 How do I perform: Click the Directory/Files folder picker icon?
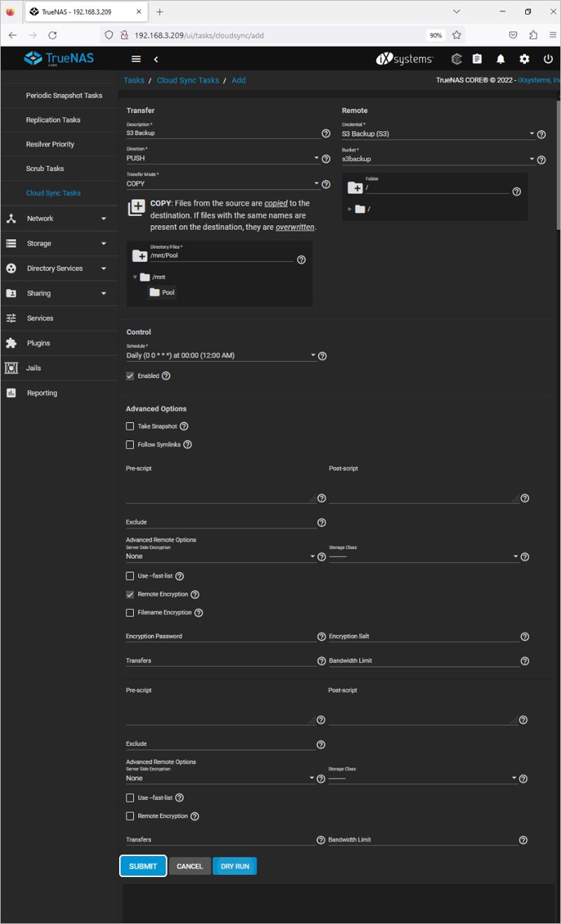140,256
